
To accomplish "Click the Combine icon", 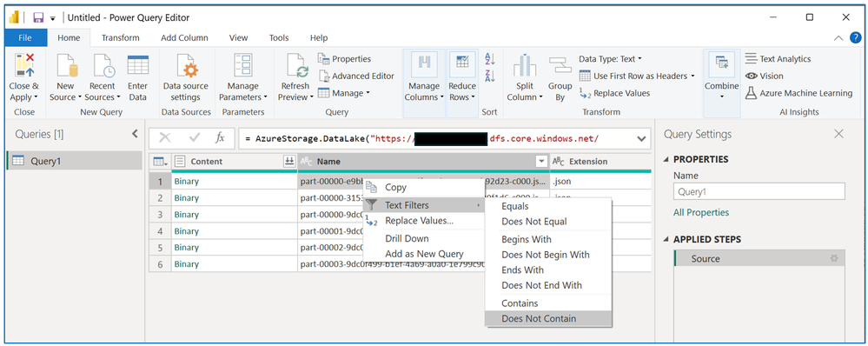I will tap(722, 64).
